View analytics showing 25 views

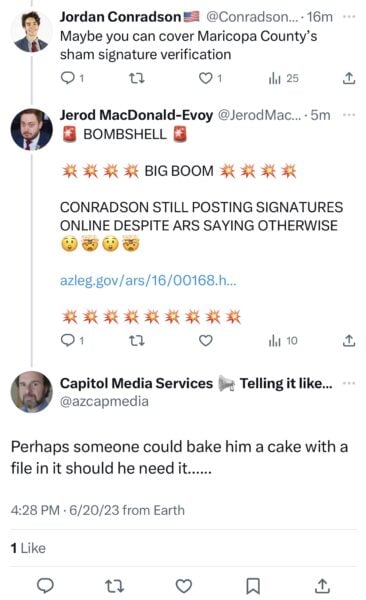[x=283, y=78]
